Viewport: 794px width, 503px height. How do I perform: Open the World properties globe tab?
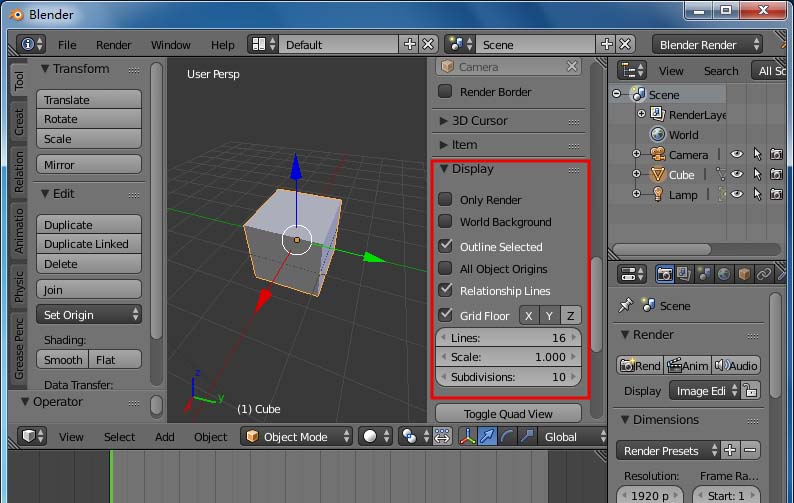[x=724, y=273]
